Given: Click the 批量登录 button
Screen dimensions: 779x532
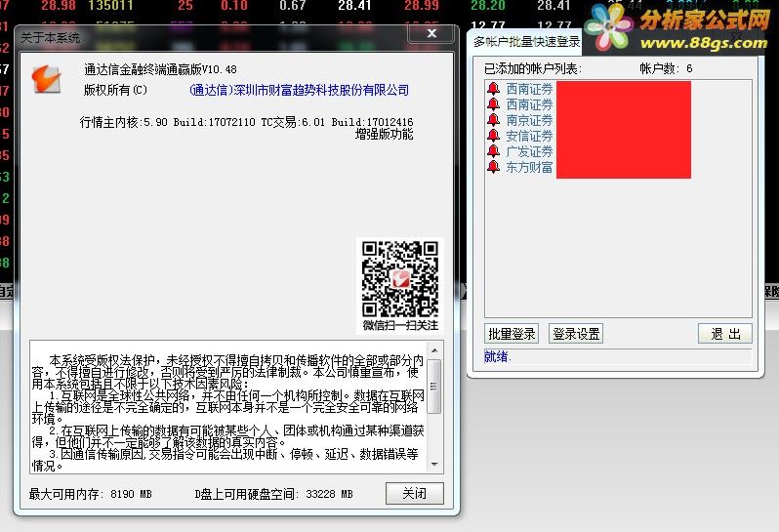Looking at the screenshot, I should pyautogui.click(x=512, y=334).
